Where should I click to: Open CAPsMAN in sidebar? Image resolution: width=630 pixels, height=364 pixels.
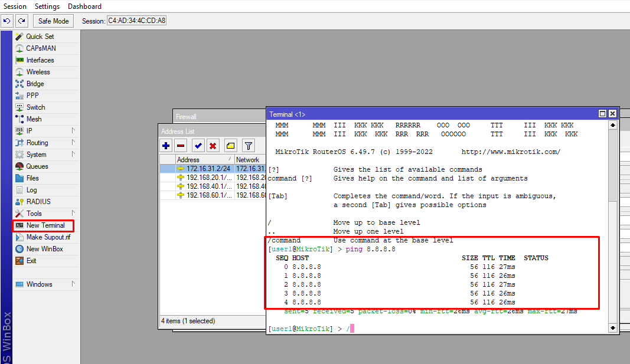(46, 48)
